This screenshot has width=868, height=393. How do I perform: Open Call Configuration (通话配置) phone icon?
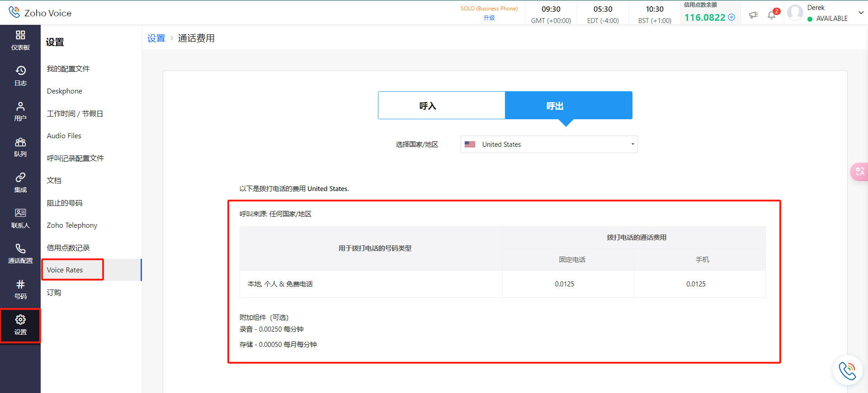coord(20,254)
